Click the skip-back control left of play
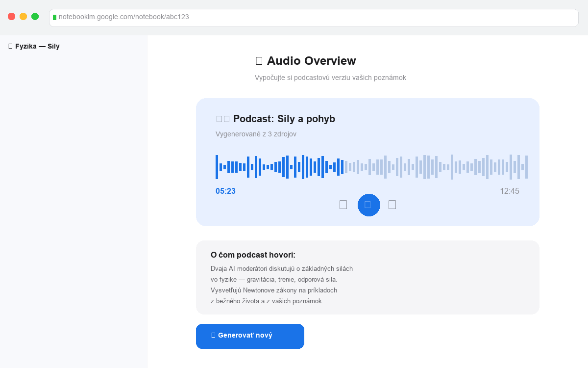Screen dimensions: 588x368 click(x=343, y=205)
